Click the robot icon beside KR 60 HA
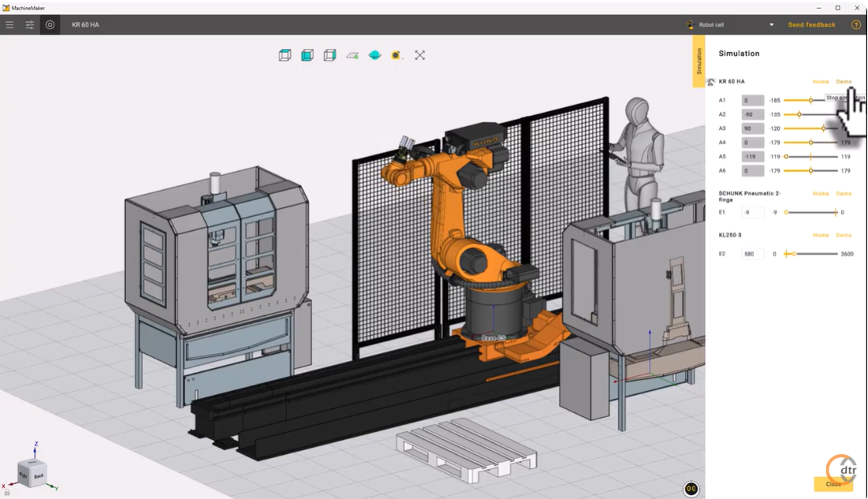868x499 pixels. click(711, 82)
